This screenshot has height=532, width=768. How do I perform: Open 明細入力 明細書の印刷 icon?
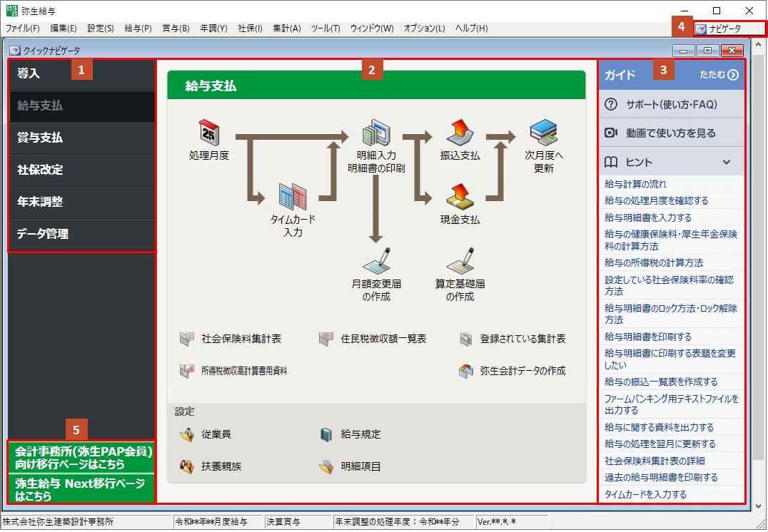tap(376, 133)
